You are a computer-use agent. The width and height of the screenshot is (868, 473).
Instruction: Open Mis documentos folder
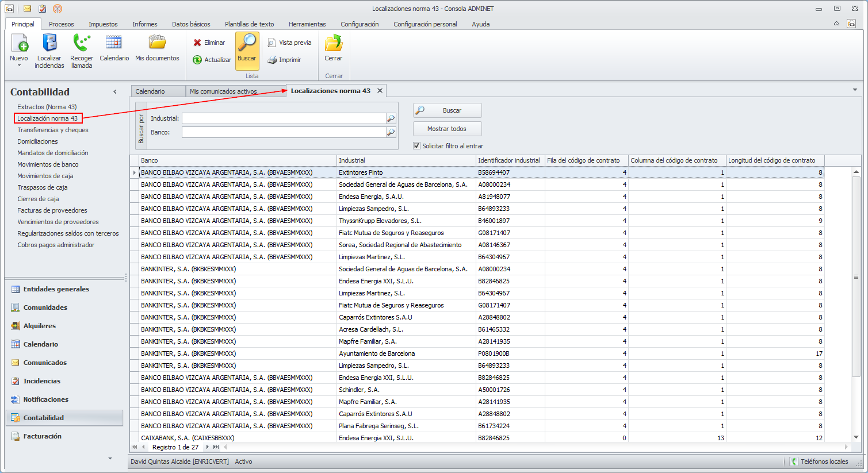(157, 43)
